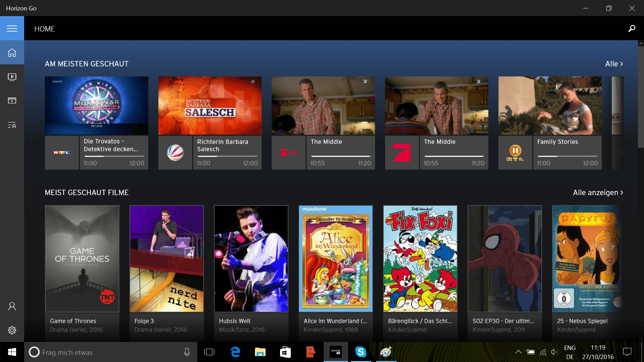Show hidden system tray icons chevron
Screen dimensions: 644x362
click(518, 352)
